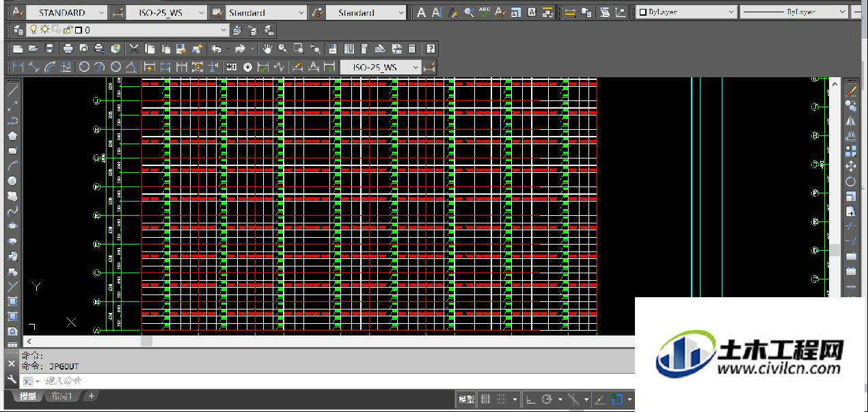This screenshot has height=412, width=868.
Task: Select the Aligned dimension tool
Action: 33,67
